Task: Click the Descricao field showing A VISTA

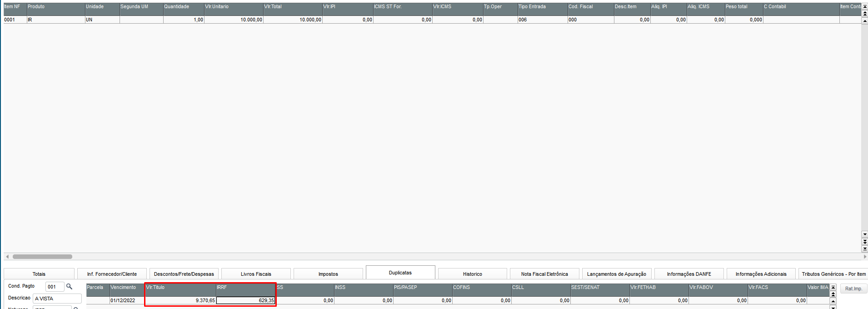Action: point(57,299)
